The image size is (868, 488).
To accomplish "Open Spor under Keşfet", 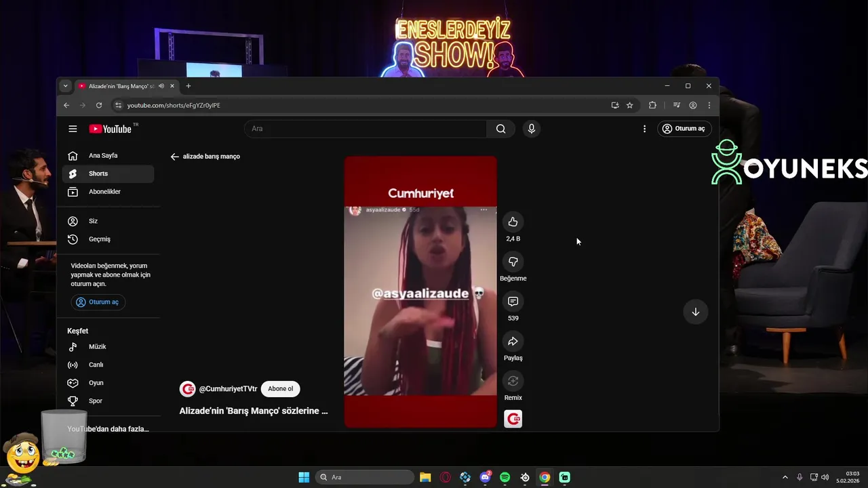I will pyautogui.click(x=108, y=401).
